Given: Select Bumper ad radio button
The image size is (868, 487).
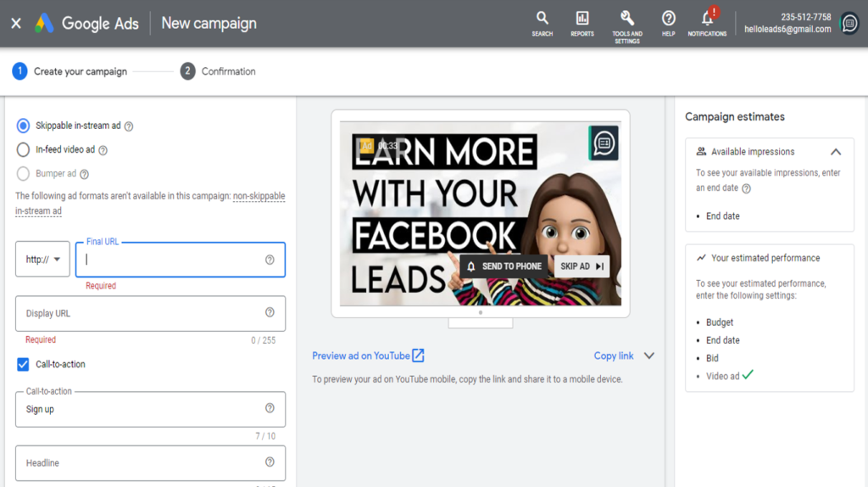Looking at the screenshot, I should [x=23, y=173].
